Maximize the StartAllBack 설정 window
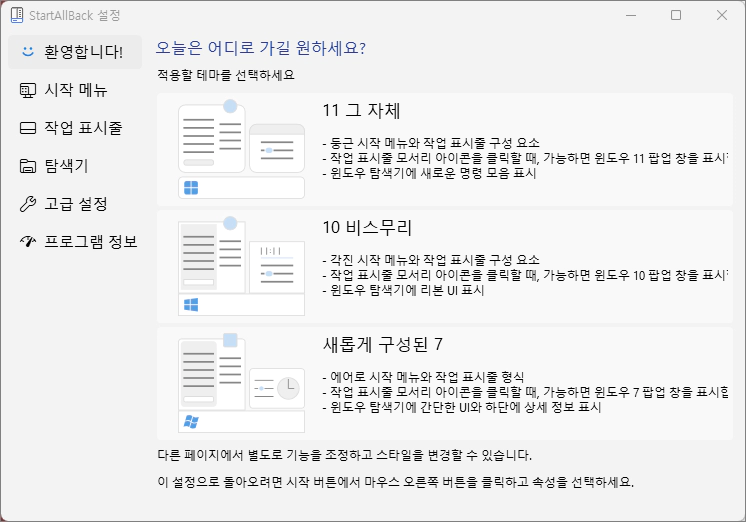Image resolution: width=746 pixels, height=522 pixels. click(676, 15)
